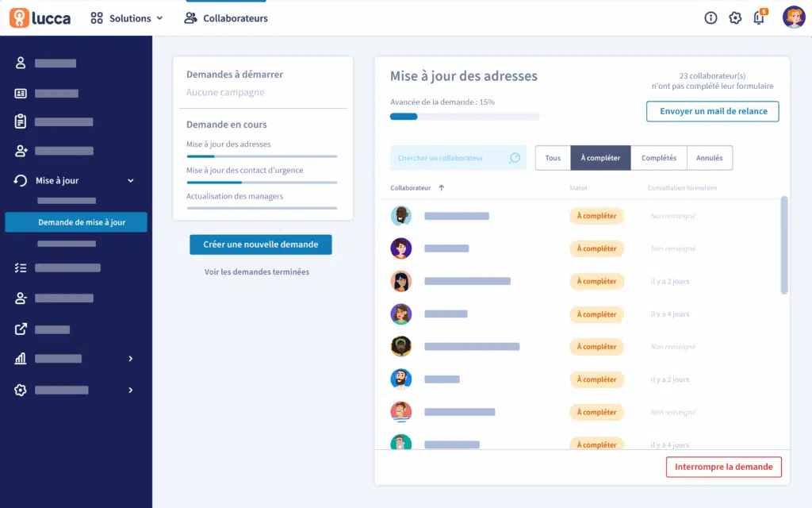Click the user profile avatar in header
The image size is (812, 508).
[793, 17]
